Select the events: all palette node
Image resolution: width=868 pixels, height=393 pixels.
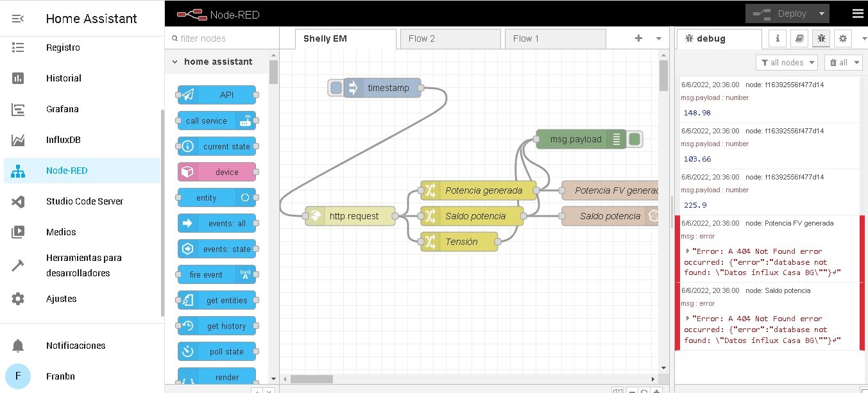217,223
